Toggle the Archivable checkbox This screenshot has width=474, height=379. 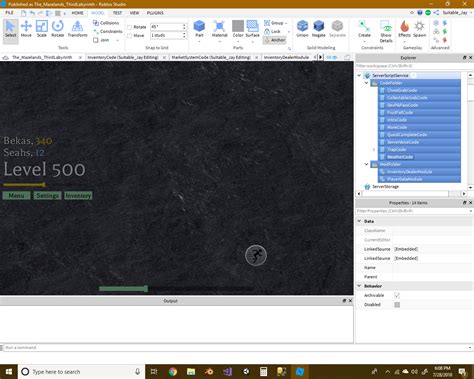pyautogui.click(x=397, y=295)
